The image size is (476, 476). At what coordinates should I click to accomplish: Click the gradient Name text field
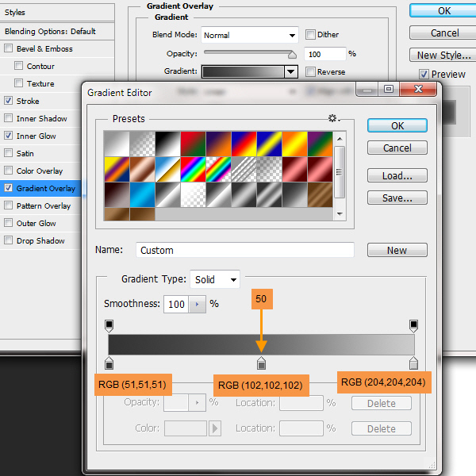coord(244,250)
